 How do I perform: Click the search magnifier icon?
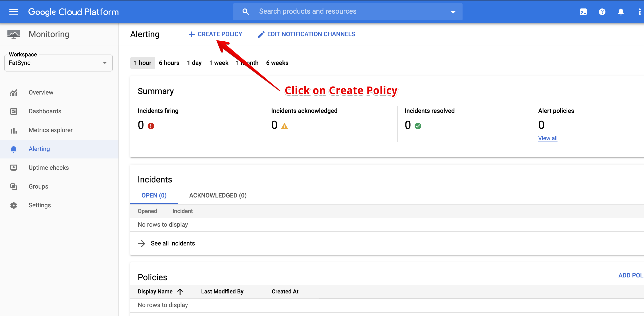(246, 12)
